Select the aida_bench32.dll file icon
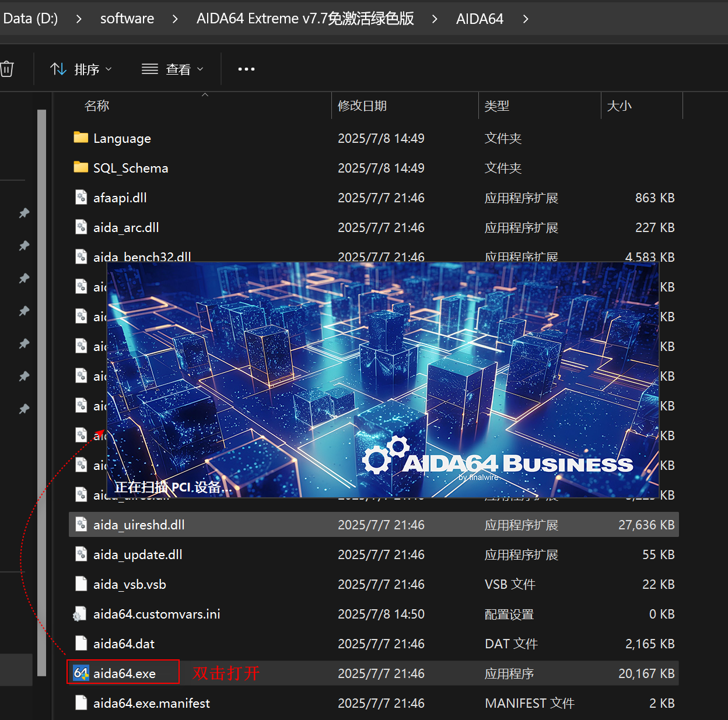This screenshot has height=720, width=728. pos(81,255)
